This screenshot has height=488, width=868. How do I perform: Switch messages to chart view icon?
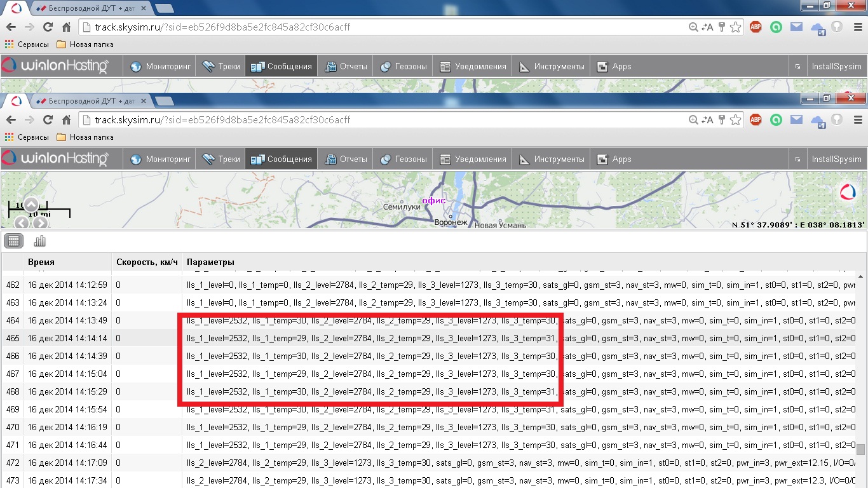[x=39, y=241]
